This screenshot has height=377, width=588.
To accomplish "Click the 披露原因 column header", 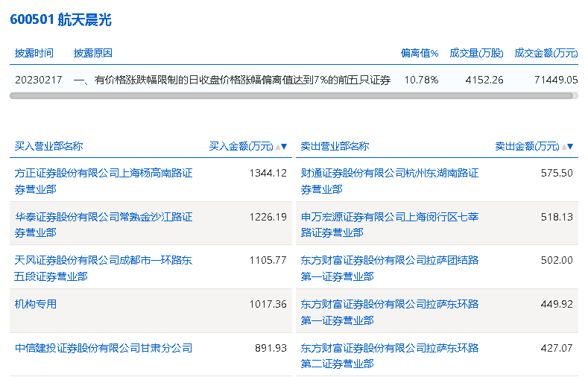I will click(x=93, y=53).
